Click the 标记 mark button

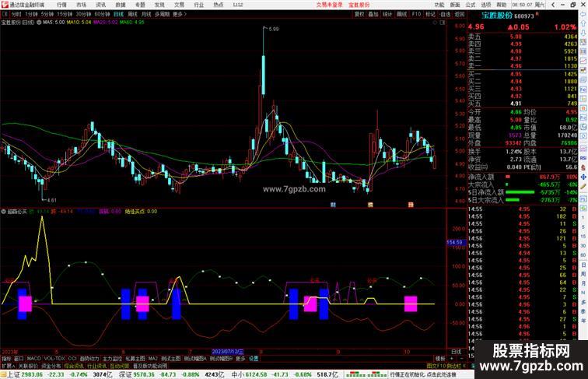(x=431, y=14)
